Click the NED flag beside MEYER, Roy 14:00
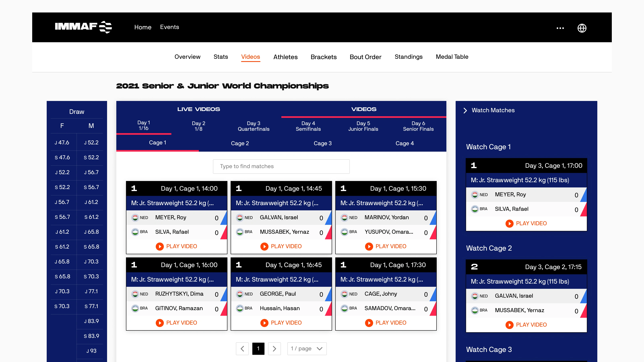Screen dimensions: 644x362 (135, 218)
